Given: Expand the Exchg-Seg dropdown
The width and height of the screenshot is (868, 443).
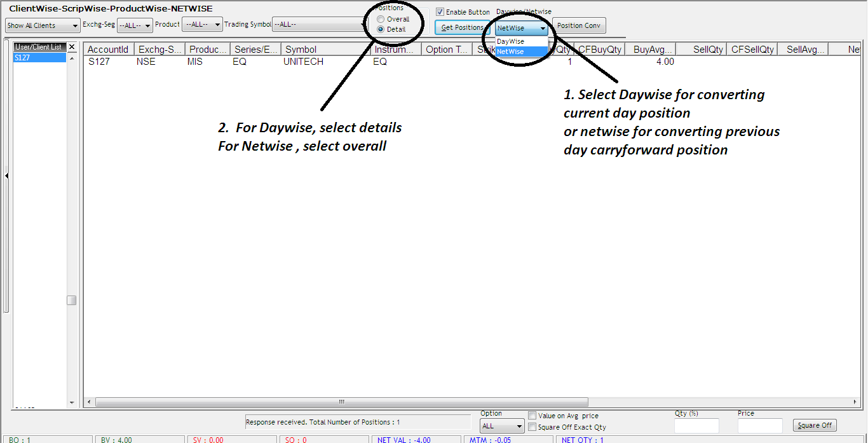Looking at the screenshot, I should [135, 25].
